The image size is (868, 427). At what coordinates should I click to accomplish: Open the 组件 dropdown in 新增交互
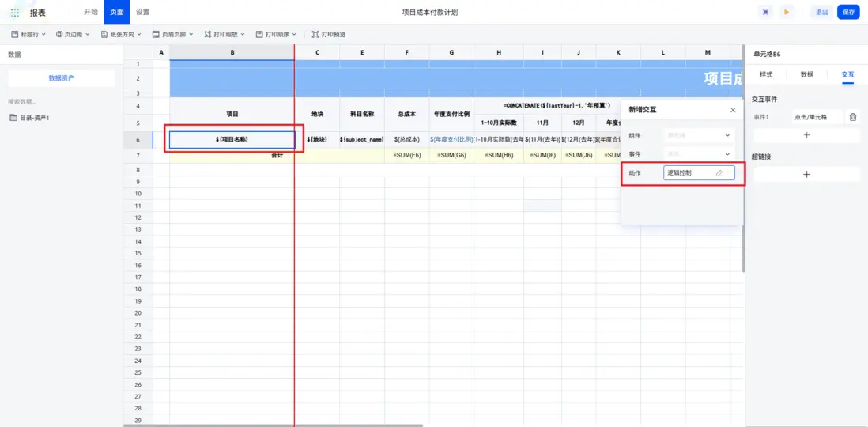[x=699, y=134]
